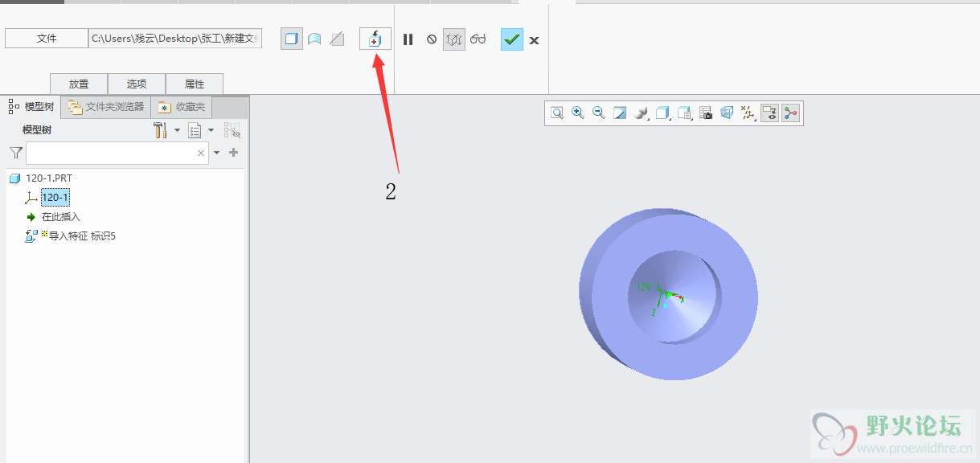Click the Refit zoom icon

(x=556, y=113)
